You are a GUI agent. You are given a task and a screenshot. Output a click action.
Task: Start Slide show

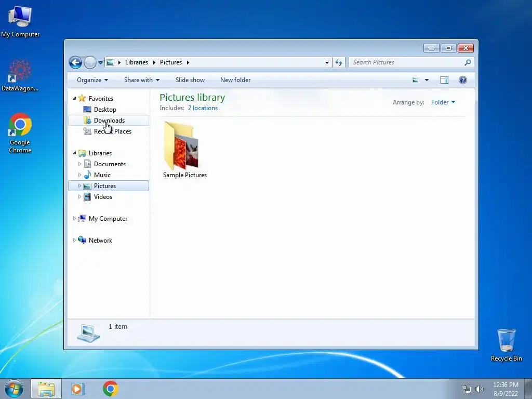(x=190, y=80)
